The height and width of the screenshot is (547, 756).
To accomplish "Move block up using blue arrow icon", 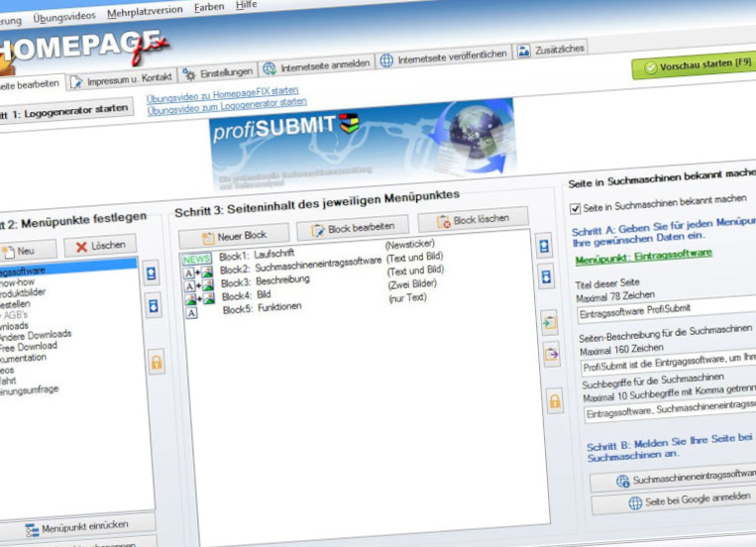I will pyautogui.click(x=544, y=246).
